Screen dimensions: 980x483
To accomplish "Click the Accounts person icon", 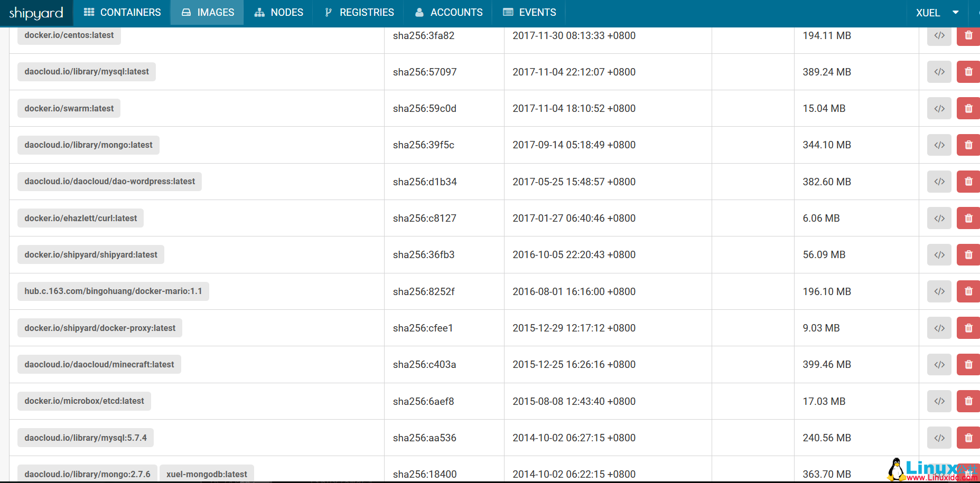I will pos(419,12).
